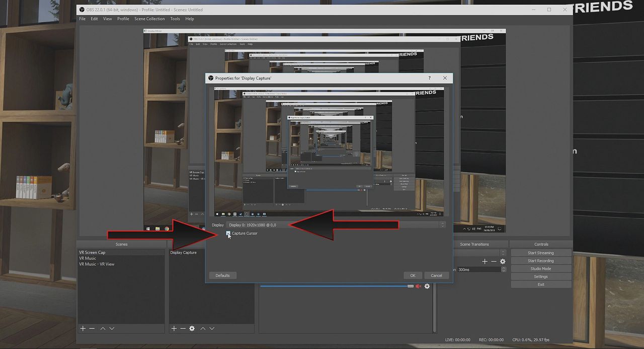
Task: Open transition properties gear icon
Action: 502,261
